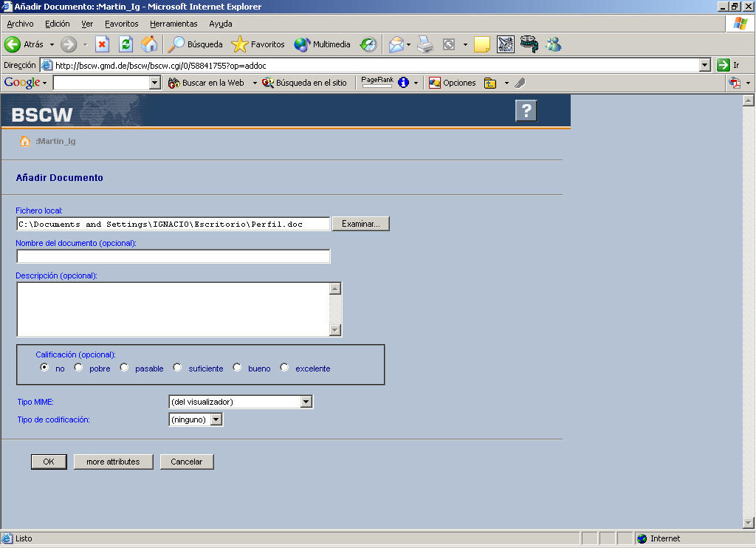The width and height of the screenshot is (756, 548).
Task: Open the Herramientas menu
Action: pyautogui.click(x=173, y=24)
